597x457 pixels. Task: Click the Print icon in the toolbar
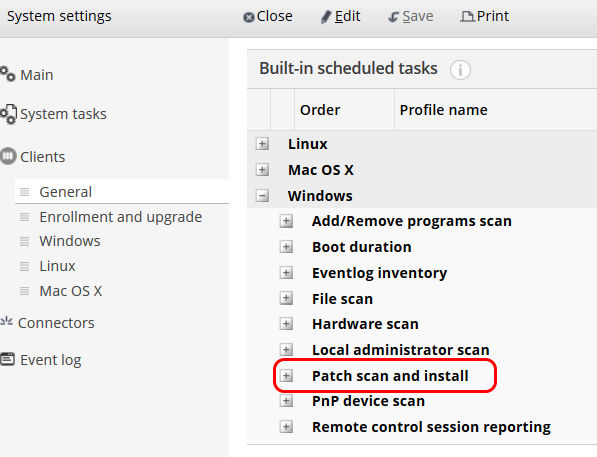467,16
